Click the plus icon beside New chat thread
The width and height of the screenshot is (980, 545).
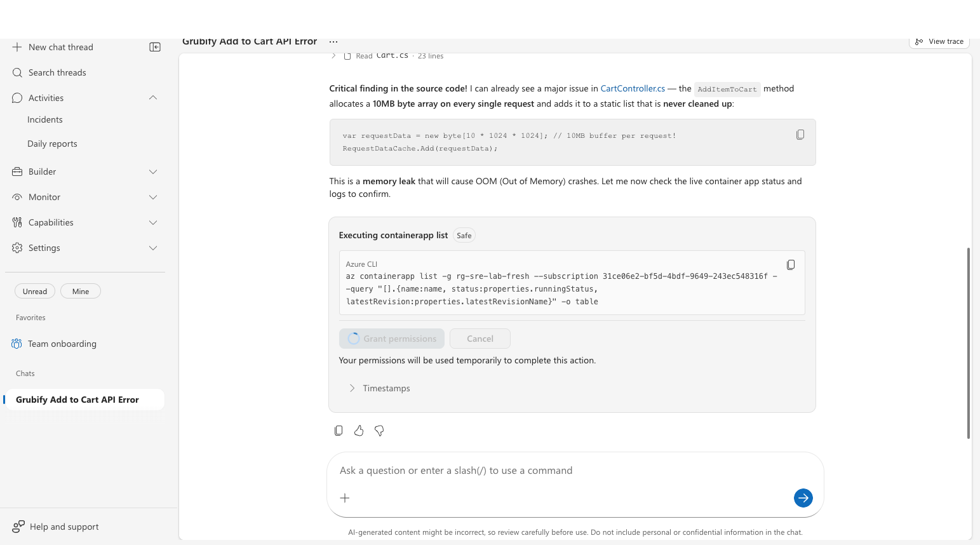point(17,47)
